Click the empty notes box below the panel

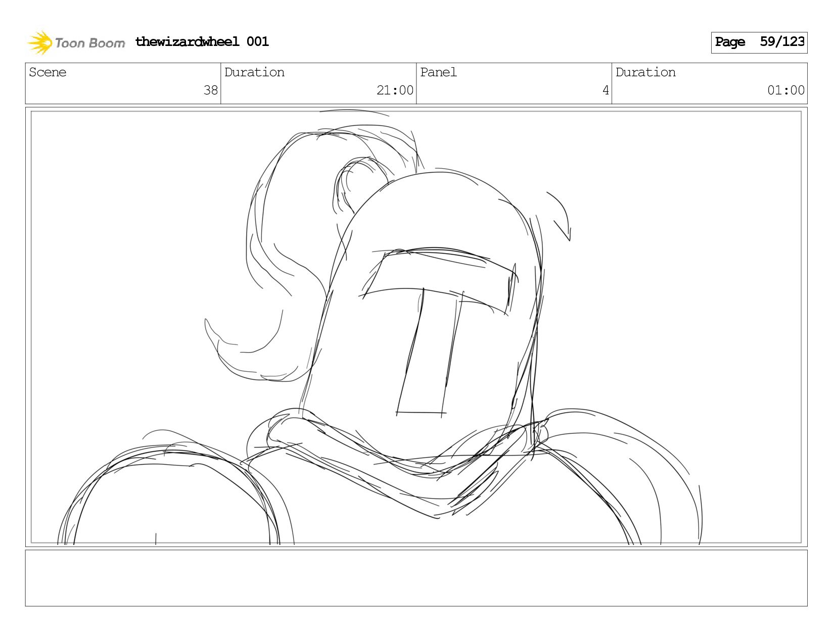[x=416, y=578]
